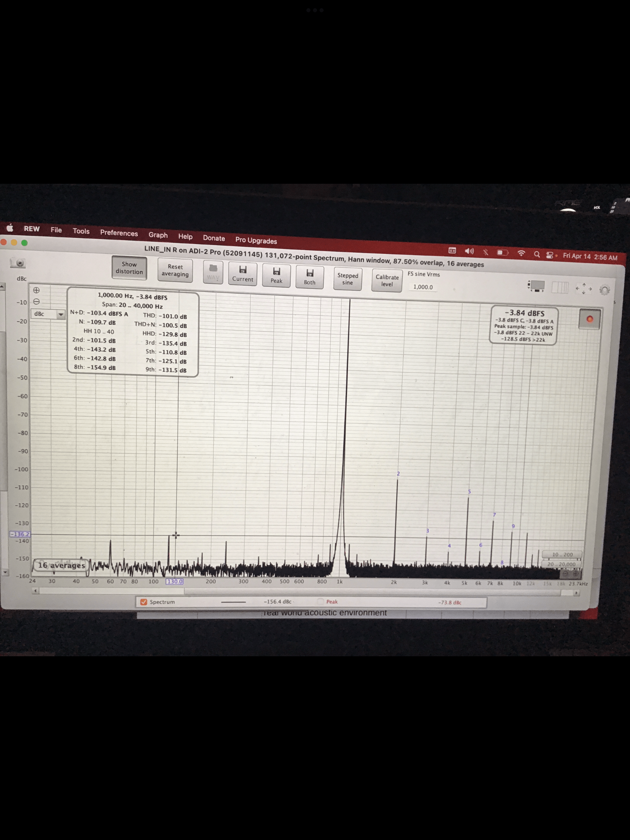Open the Donate menu
The image size is (630, 840).
[x=214, y=238]
